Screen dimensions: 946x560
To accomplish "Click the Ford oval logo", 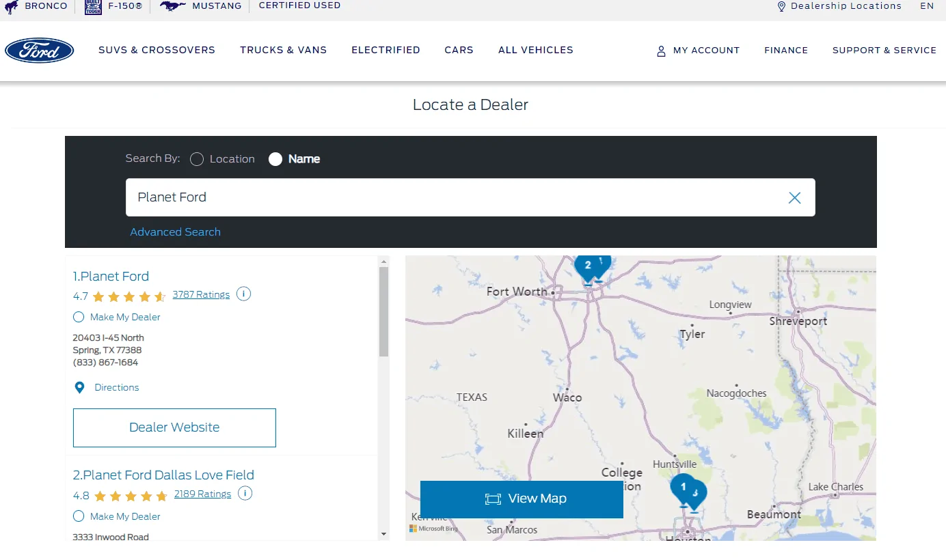I will [40, 51].
